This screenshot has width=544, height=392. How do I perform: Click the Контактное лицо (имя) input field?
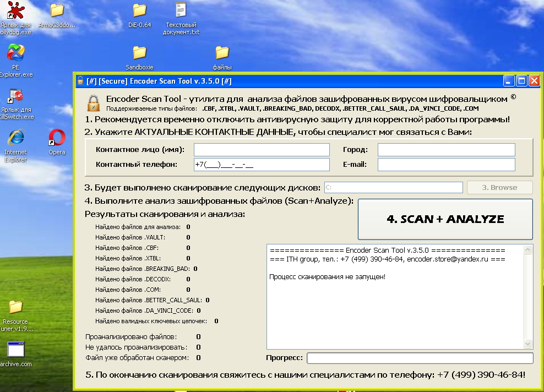pyautogui.click(x=262, y=150)
